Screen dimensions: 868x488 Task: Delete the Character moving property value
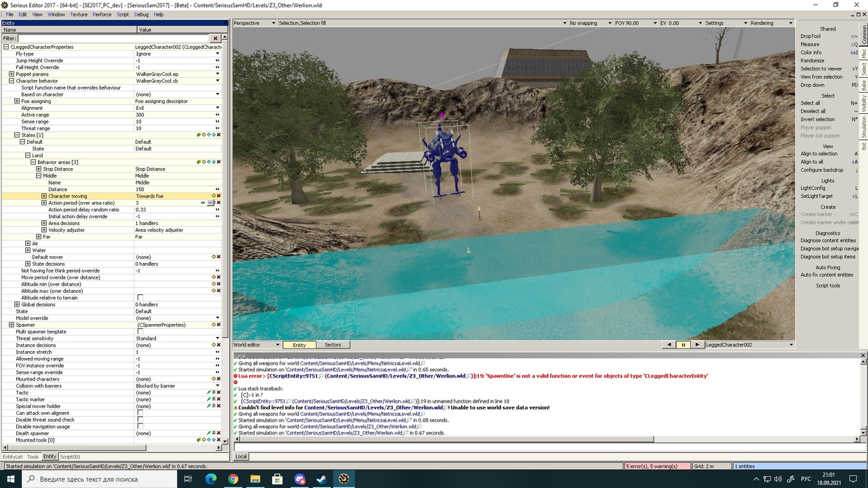tap(218, 196)
